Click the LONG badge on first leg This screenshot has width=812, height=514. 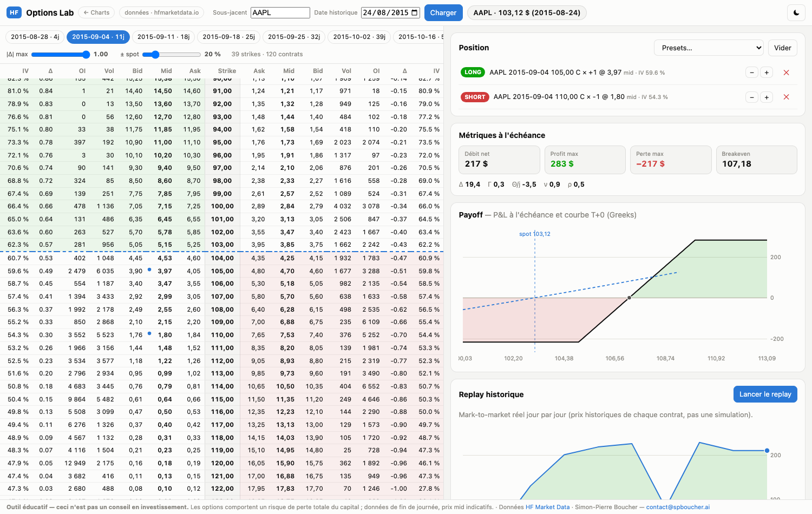click(x=473, y=73)
